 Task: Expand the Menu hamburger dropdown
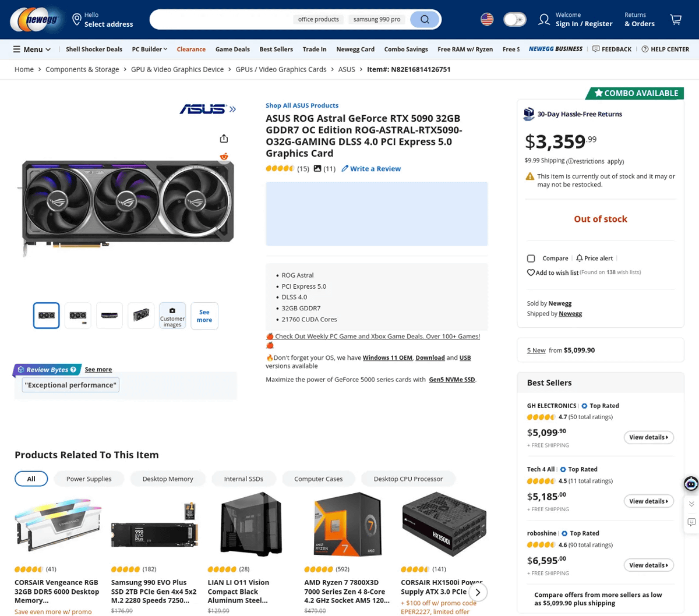pos(32,49)
